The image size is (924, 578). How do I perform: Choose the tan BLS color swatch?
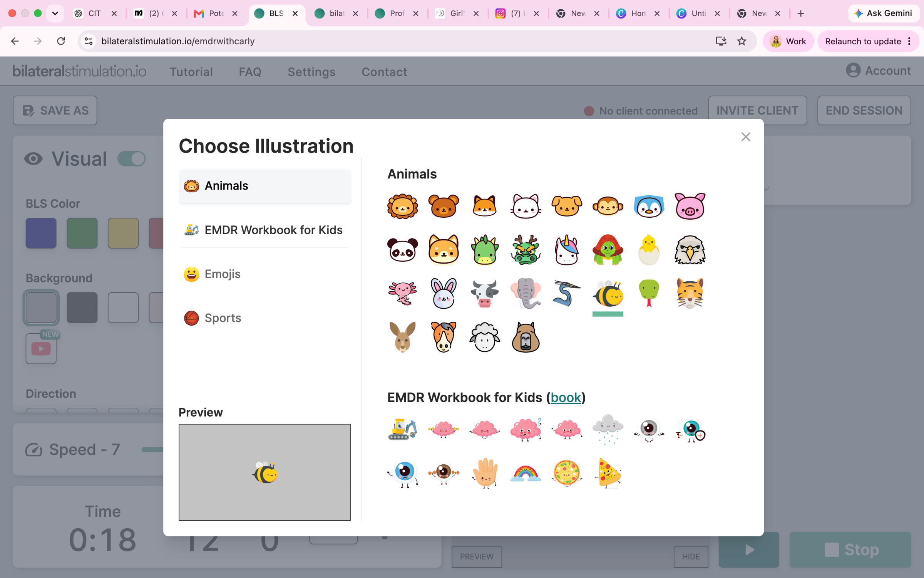click(x=123, y=233)
